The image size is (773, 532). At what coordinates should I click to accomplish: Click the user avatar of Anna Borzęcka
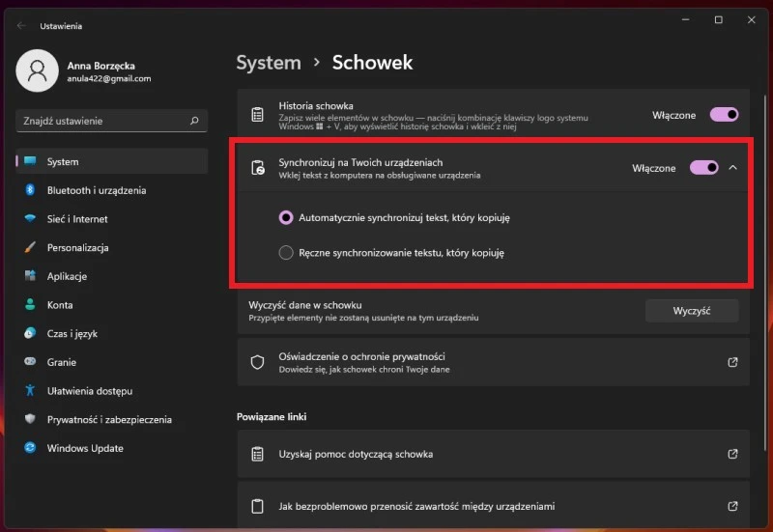pos(37,70)
